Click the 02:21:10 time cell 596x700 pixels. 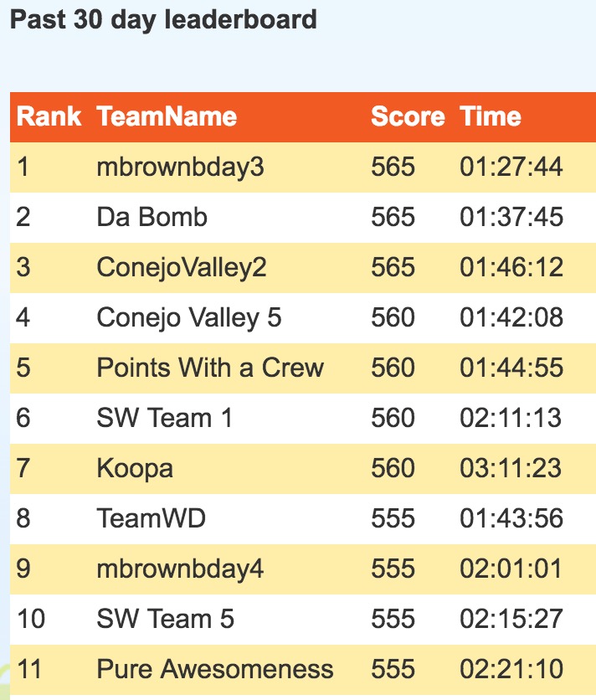coord(511,670)
